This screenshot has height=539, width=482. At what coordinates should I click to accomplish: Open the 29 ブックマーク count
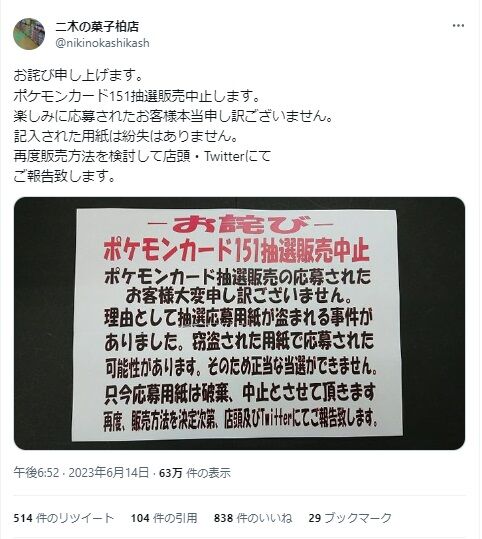350,518
